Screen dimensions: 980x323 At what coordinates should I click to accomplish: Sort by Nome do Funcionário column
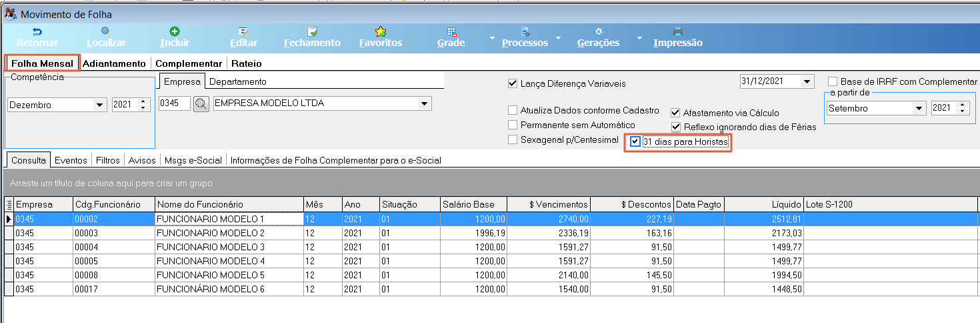coord(229,204)
